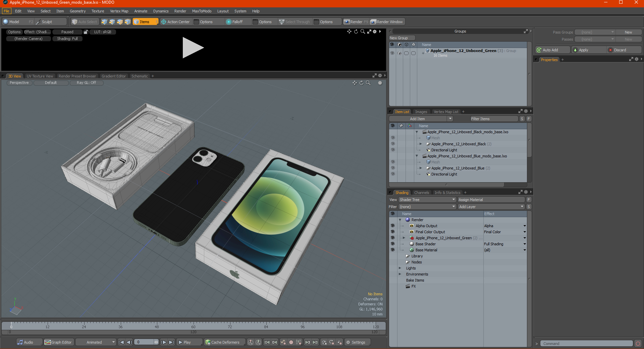The width and height of the screenshot is (644, 349).
Task: Step to the next frame
Action: [163, 342]
